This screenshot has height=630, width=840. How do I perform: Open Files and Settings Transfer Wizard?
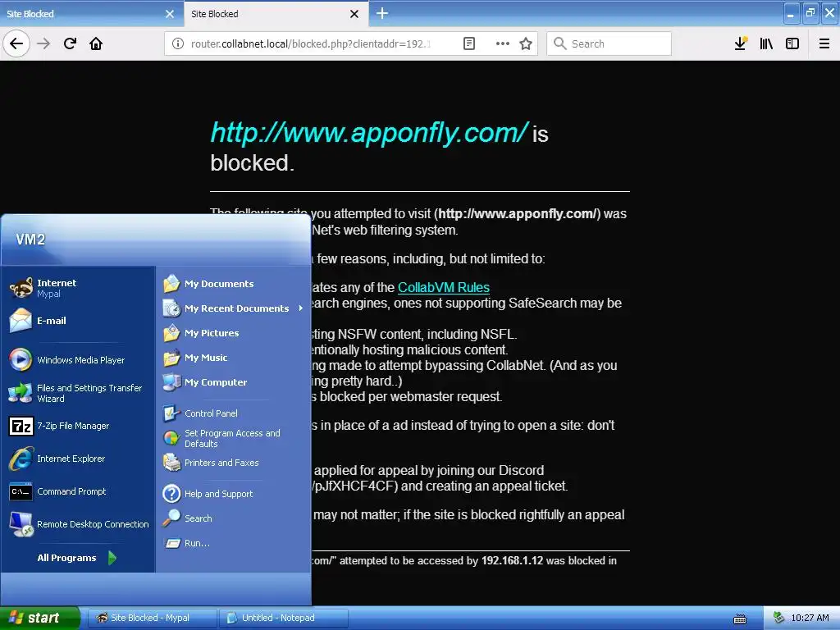[x=78, y=393]
